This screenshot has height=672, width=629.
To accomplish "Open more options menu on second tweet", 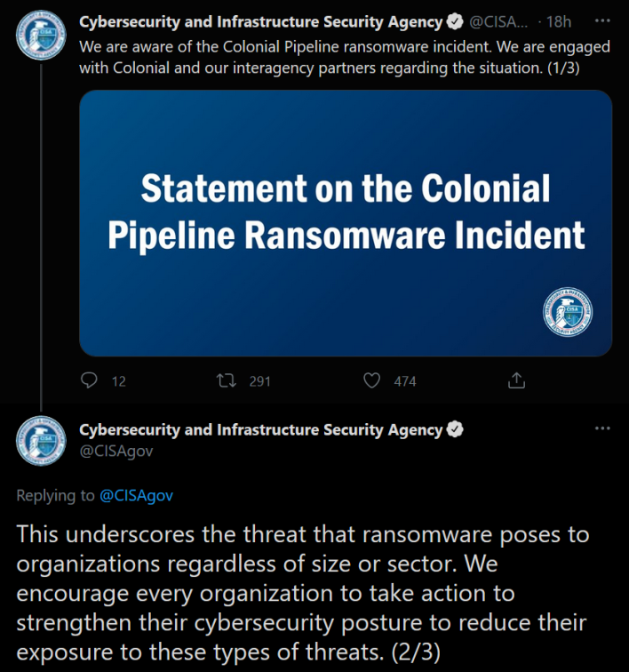I will [x=602, y=428].
